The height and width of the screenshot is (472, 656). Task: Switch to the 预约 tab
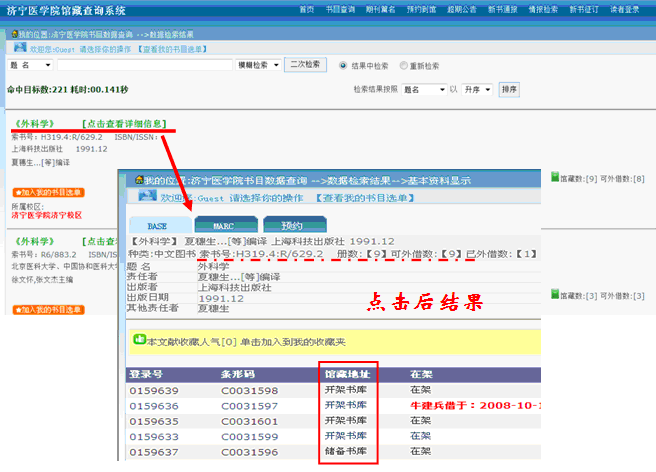pyautogui.click(x=291, y=225)
